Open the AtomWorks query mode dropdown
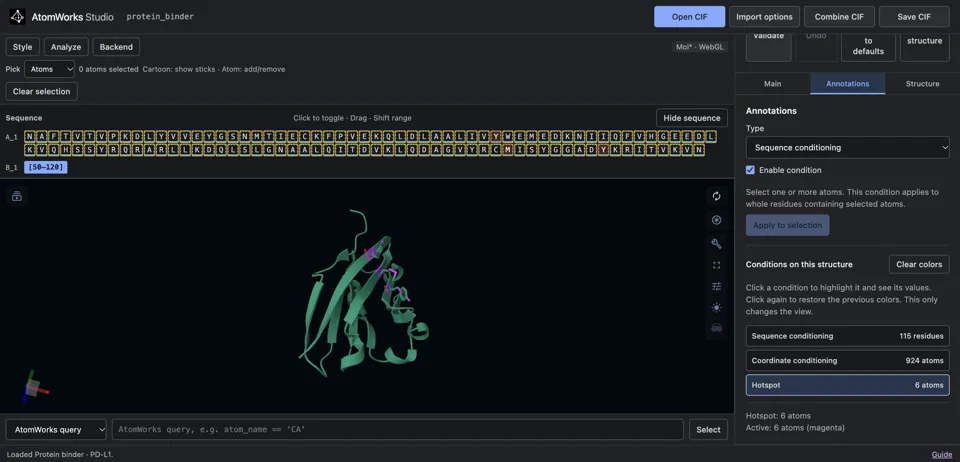960x462 pixels. (56, 430)
